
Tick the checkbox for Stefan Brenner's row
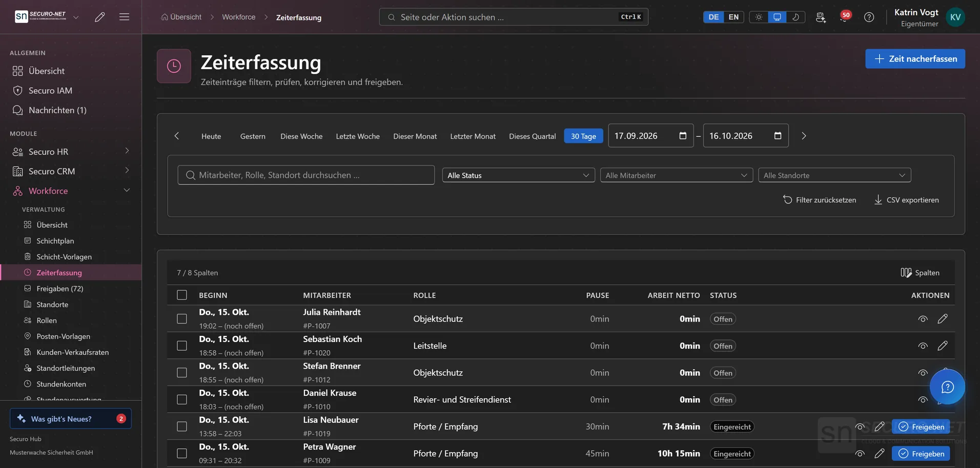coord(182,373)
